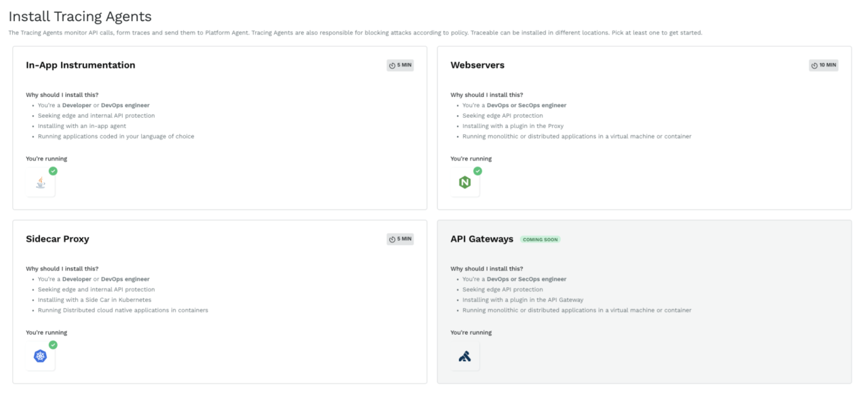Click the COMING SOON badge on API Gateways

(x=540, y=239)
